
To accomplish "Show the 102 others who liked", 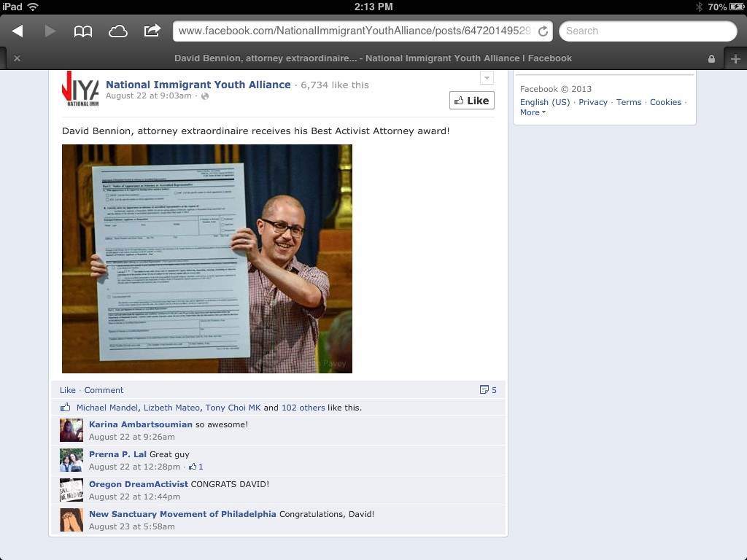I will pos(303,408).
